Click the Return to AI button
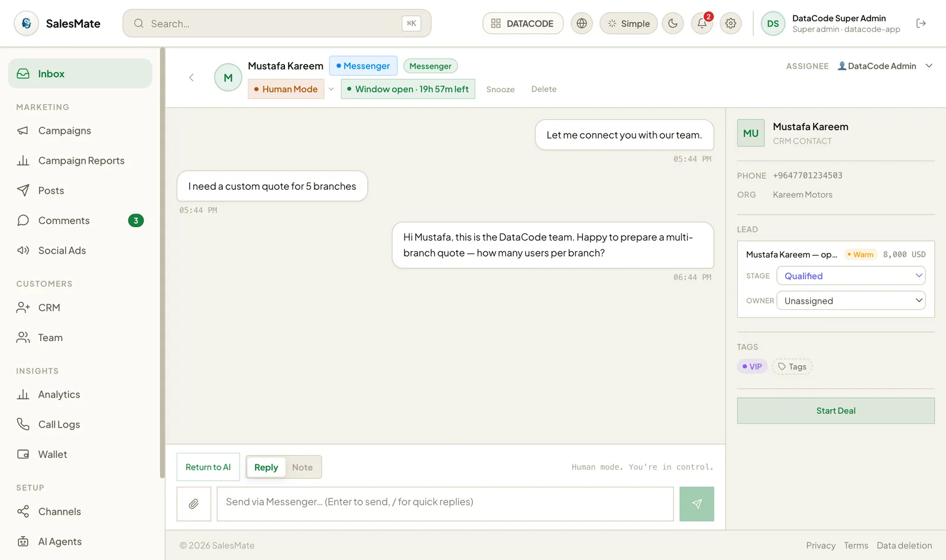The width and height of the screenshot is (946, 560). (208, 467)
